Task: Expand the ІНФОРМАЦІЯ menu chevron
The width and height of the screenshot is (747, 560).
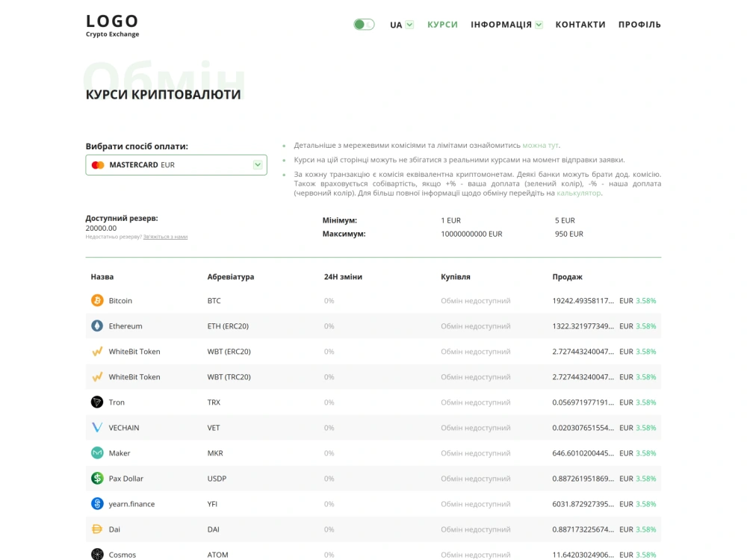Action: point(539,25)
